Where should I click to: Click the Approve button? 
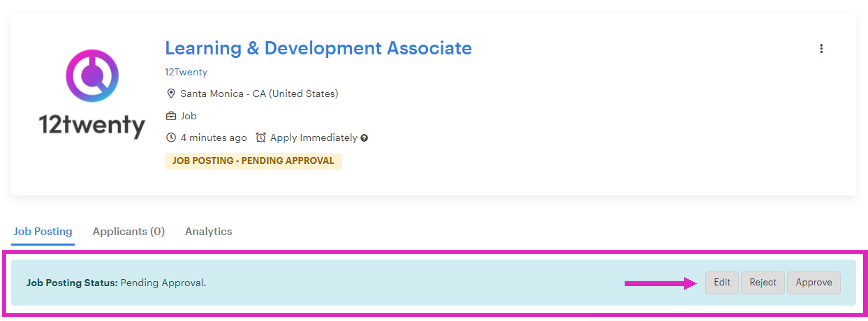813,283
